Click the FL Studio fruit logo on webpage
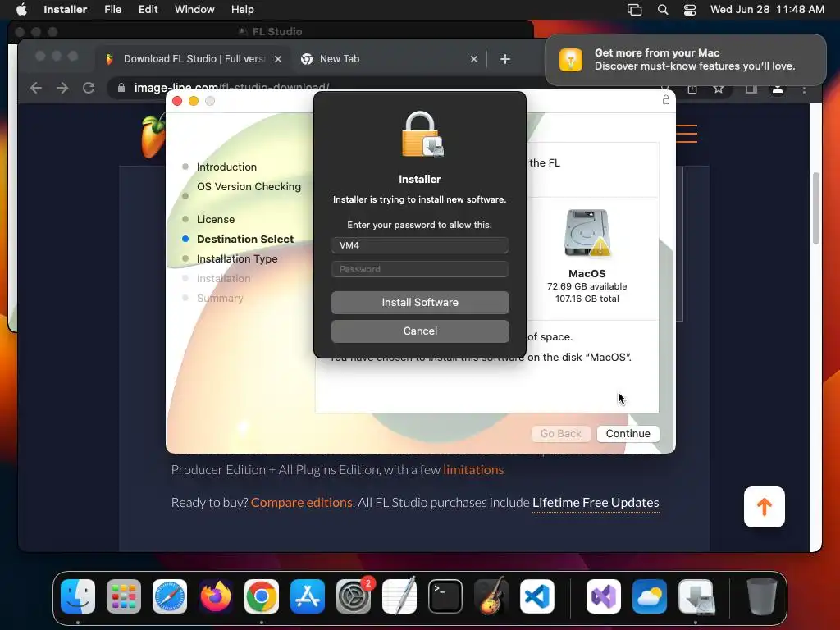The image size is (840, 630). (153, 136)
